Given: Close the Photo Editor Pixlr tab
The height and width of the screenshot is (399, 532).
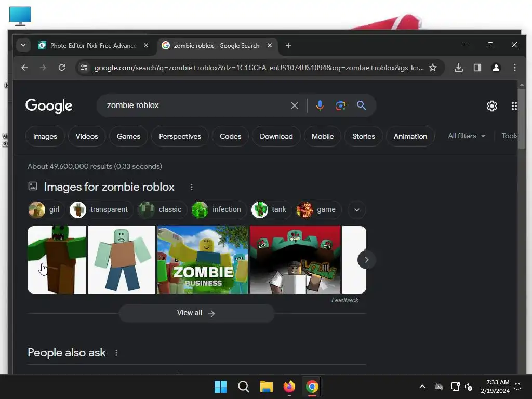Looking at the screenshot, I should pyautogui.click(x=146, y=46).
